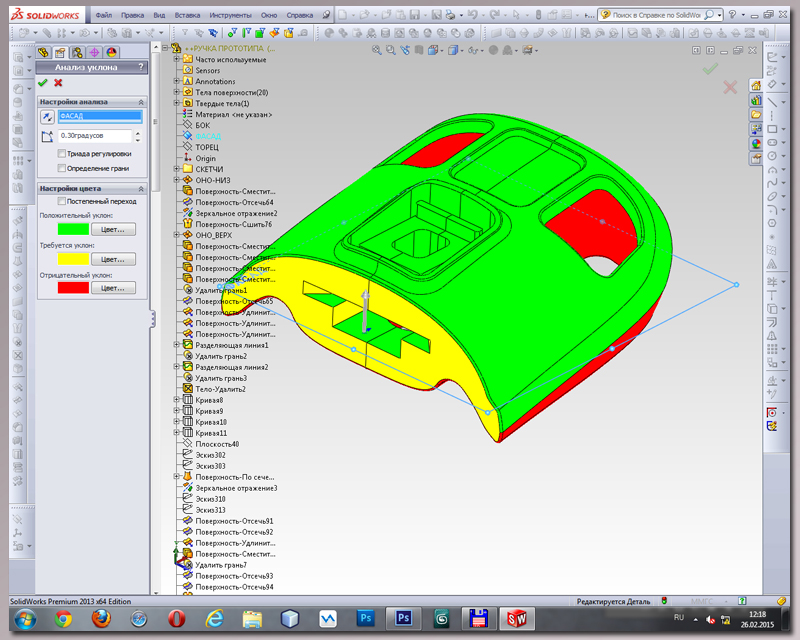The image size is (800, 640).
Task: Enable the Триада регулировки checkbox
Action: pyautogui.click(x=62, y=154)
